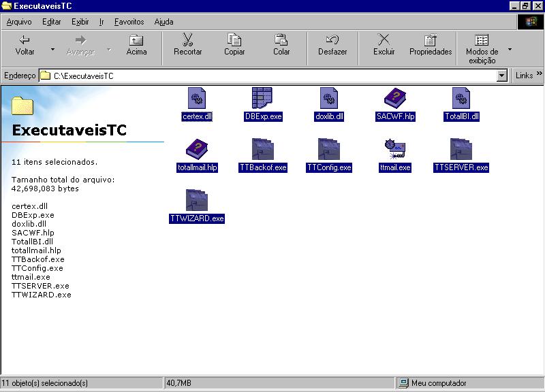Open the Avançar history dropdown arrow
Image resolution: width=545 pixels, height=392 pixels.
tap(109, 49)
